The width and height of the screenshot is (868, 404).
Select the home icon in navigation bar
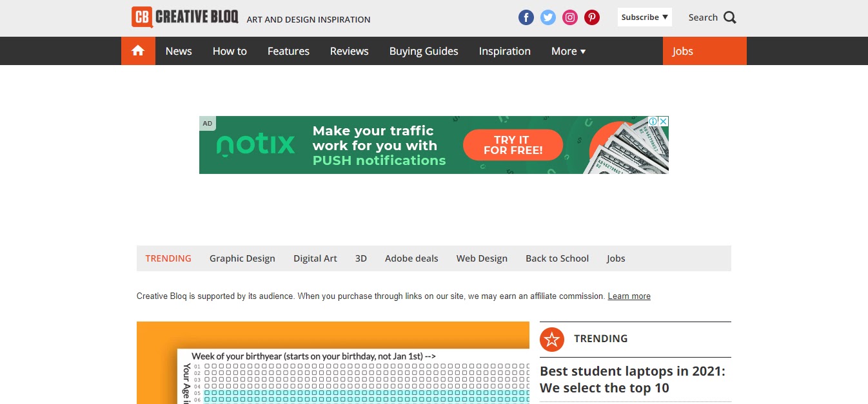[x=138, y=50]
